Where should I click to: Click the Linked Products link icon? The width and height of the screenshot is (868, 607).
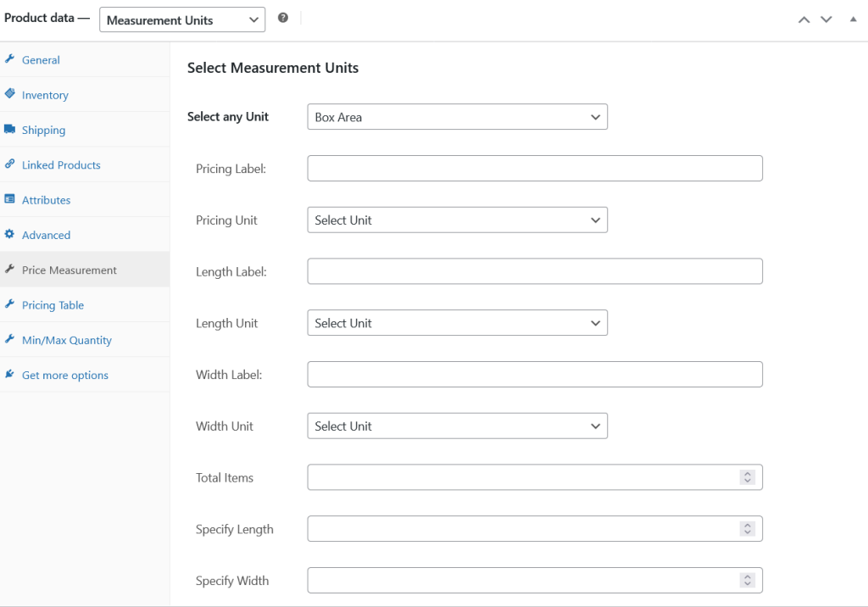pyautogui.click(x=9, y=164)
